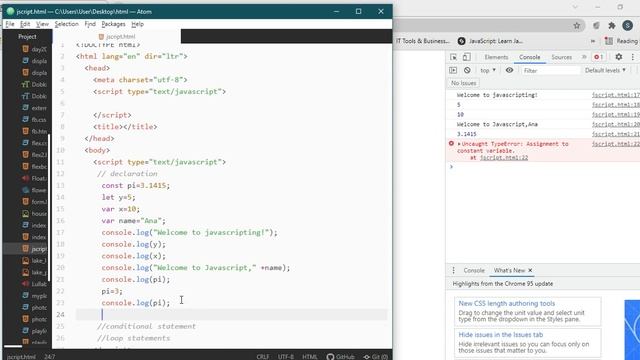Open the View menu in Atom
The image size is (640, 360).
pos(42,24)
